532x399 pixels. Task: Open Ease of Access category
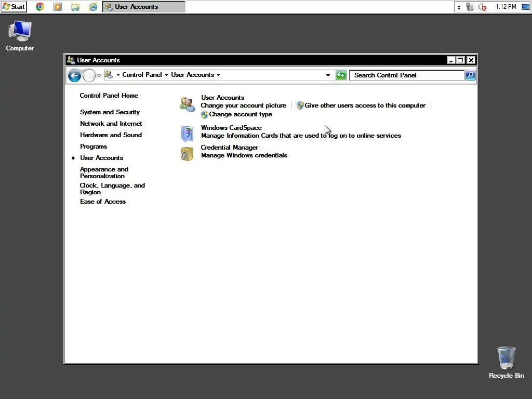pos(103,202)
